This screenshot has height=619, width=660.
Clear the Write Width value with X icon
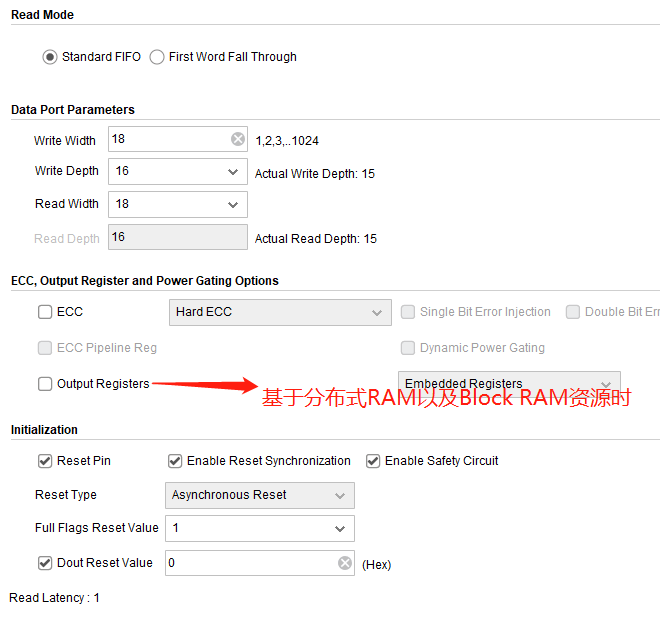[x=238, y=139]
